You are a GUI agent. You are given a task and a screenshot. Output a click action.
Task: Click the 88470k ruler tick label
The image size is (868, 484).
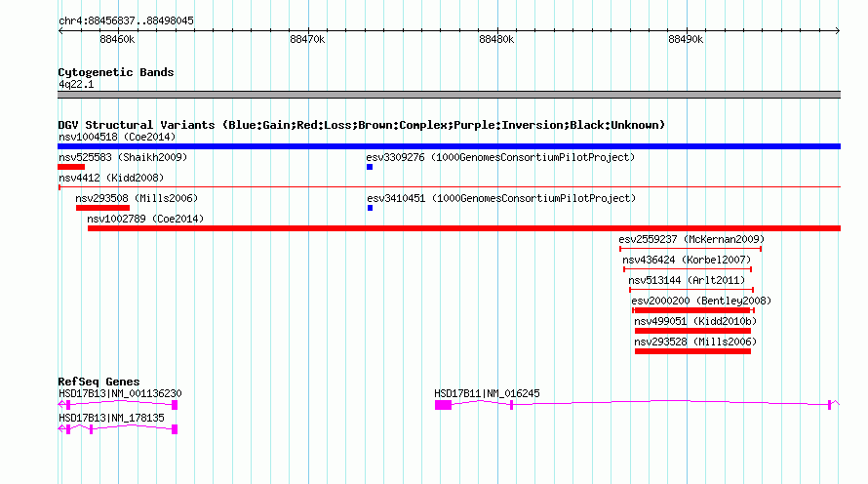pyautogui.click(x=307, y=39)
